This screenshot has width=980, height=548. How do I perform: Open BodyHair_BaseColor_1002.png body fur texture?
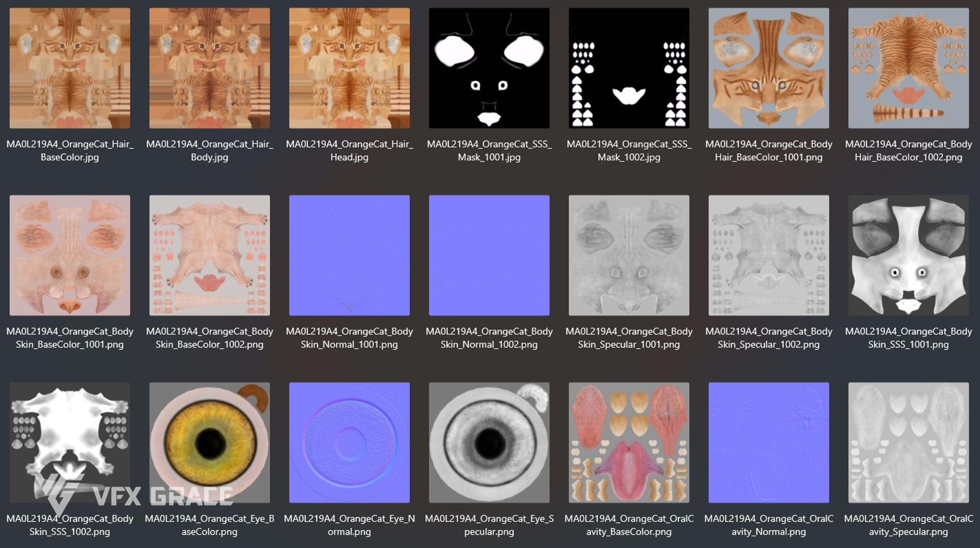pyautogui.click(x=909, y=68)
